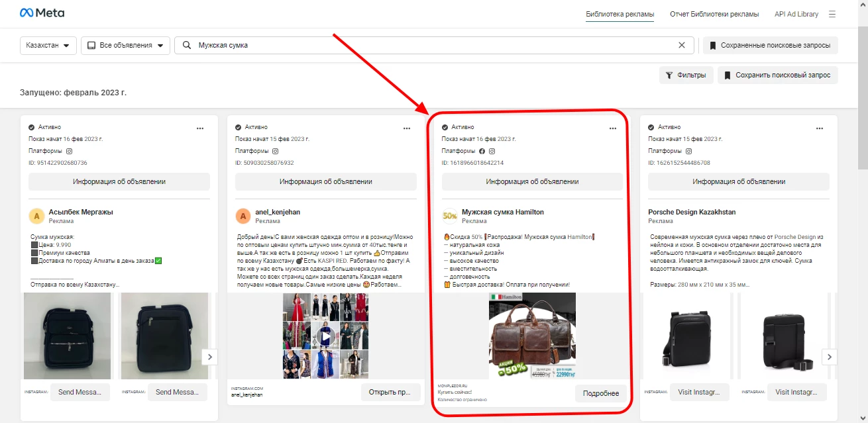Open brown leather Hamilton bag image

coord(532,336)
